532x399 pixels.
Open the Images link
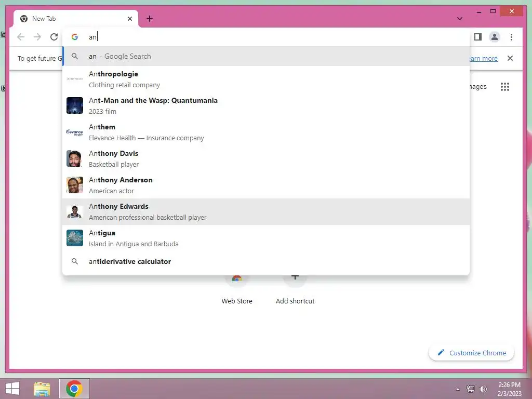click(478, 87)
